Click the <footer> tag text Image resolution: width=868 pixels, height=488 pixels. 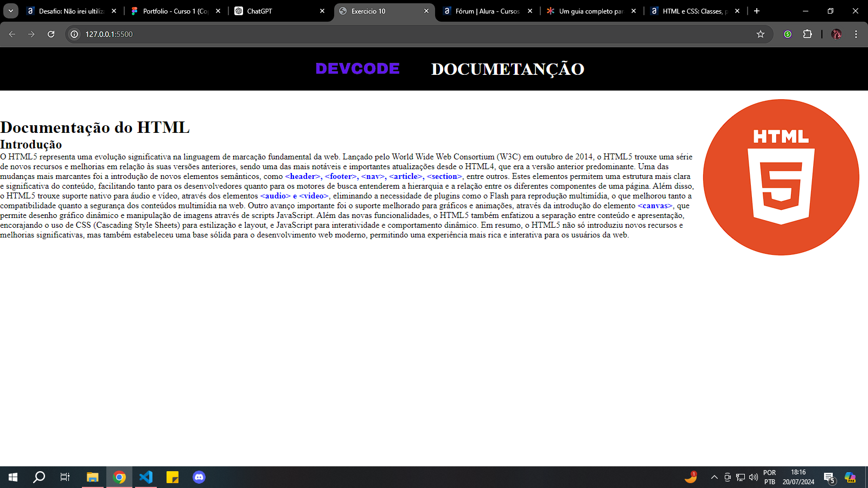click(341, 176)
